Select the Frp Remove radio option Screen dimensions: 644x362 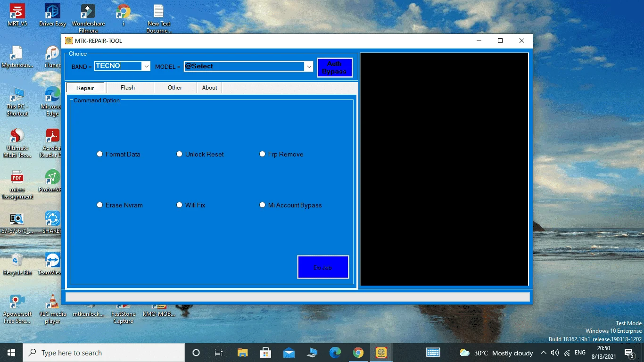(281, 154)
